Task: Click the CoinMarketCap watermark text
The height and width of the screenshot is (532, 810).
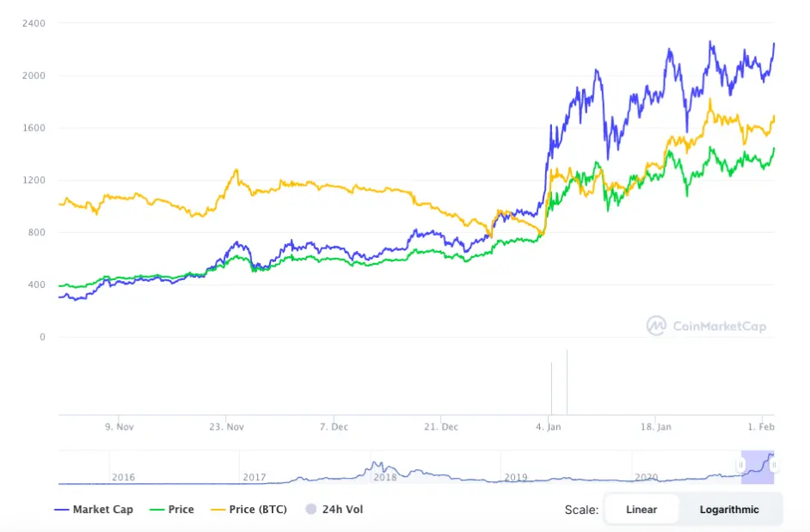Action: [720, 326]
